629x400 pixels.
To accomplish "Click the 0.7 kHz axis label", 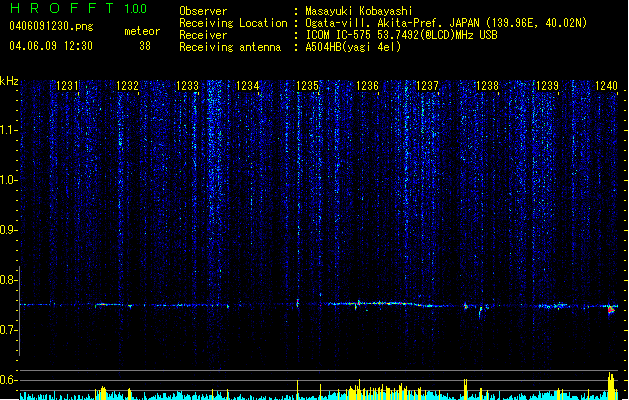I will pos(8,330).
